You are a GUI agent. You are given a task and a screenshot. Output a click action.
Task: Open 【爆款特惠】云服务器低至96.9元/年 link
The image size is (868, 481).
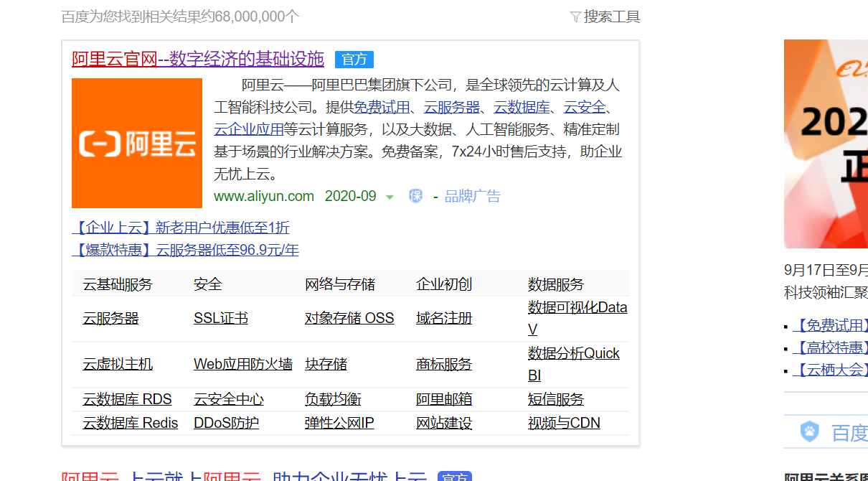[185, 250]
